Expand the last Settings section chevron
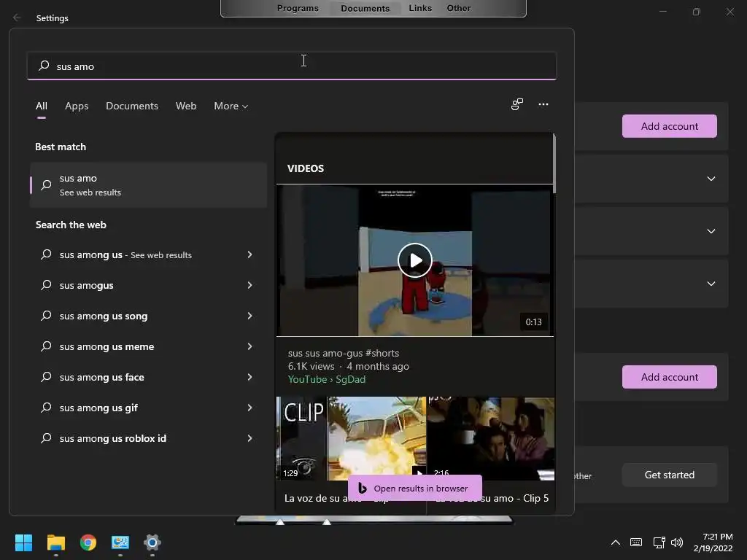This screenshot has width=747, height=560. [711, 284]
